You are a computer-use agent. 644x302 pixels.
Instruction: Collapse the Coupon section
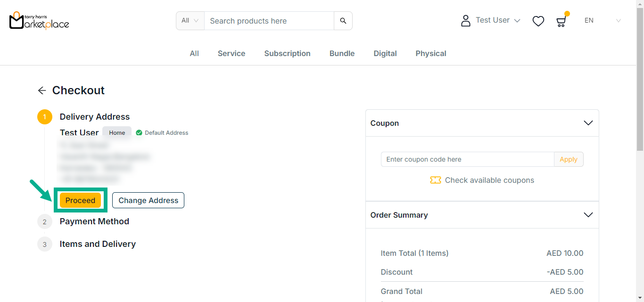point(588,123)
